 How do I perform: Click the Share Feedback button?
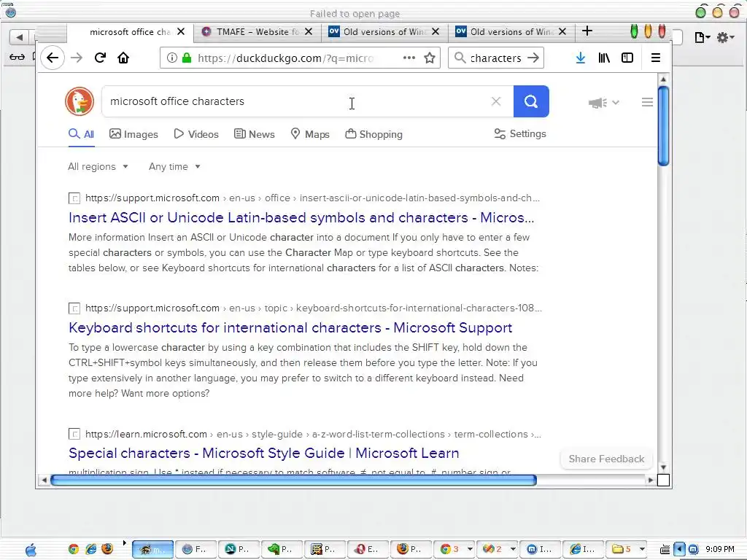click(606, 459)
